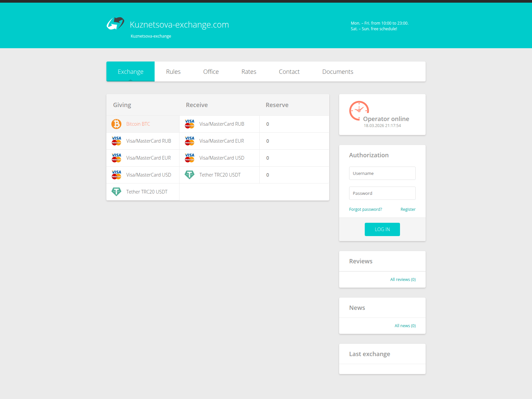Screen dimensions: 532x399
Task: Choose Visa/MasterCard RUB in Receive list
Action: (x=219, y=124)
